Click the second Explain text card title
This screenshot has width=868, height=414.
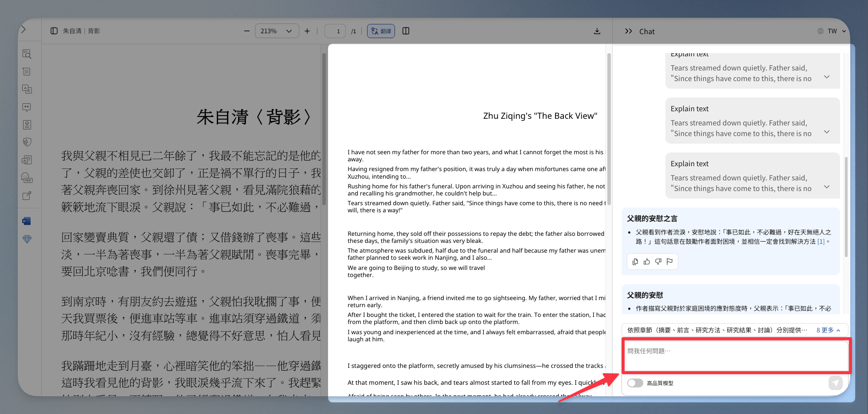pos(689,109)
